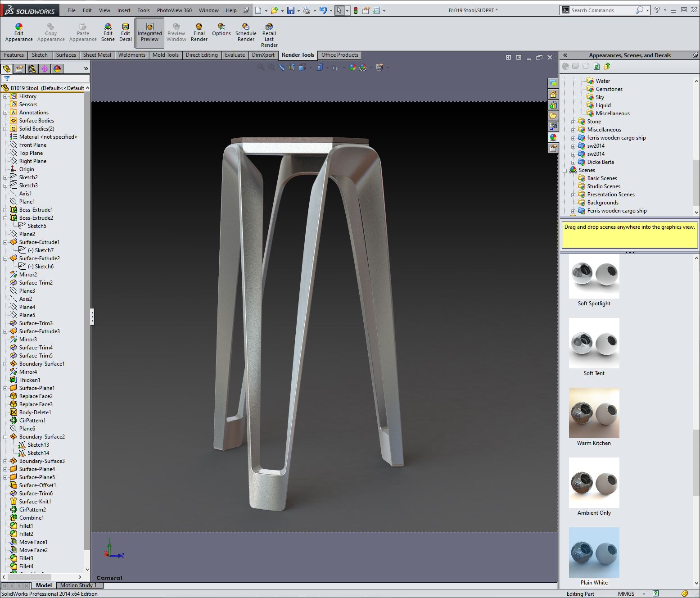Image resolution: width=700 pixels, height=598 pixels.
Task: Start the Final Render
Action: click(x=199, y=32)
